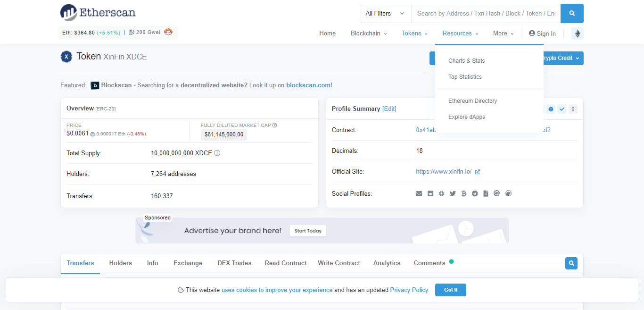
Task: Select Charts & Stats in Resources menu
Action: 467,61
